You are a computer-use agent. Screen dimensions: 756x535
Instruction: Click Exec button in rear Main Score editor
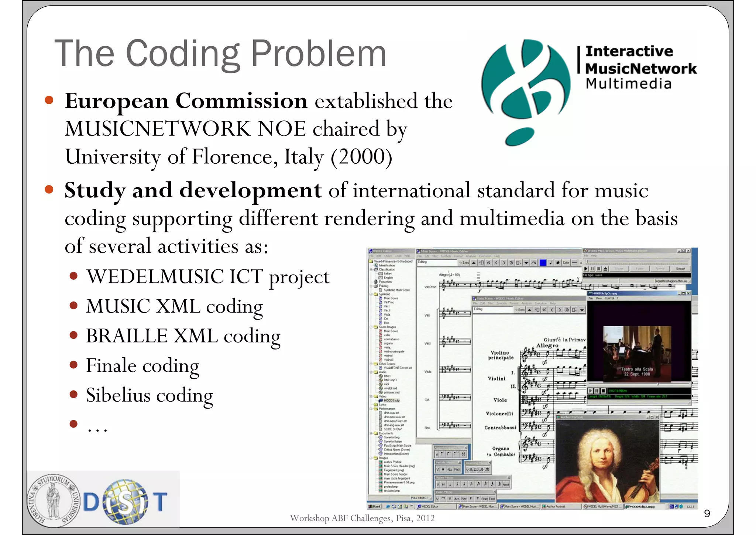[x=464, y=263]
